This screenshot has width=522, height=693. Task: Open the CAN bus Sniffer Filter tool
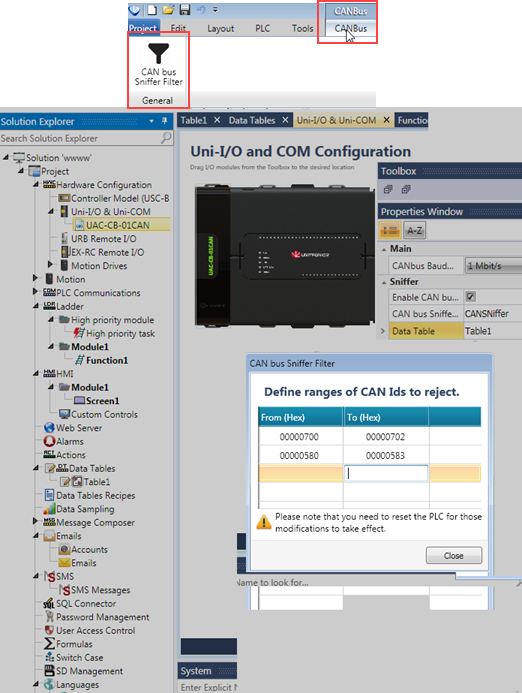[x=158, y=64]
